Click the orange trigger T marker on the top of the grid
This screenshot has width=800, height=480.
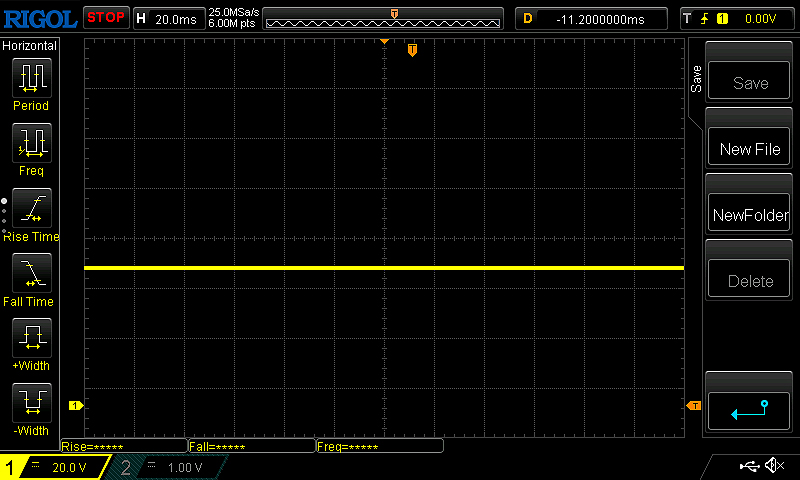coord(412,49)
